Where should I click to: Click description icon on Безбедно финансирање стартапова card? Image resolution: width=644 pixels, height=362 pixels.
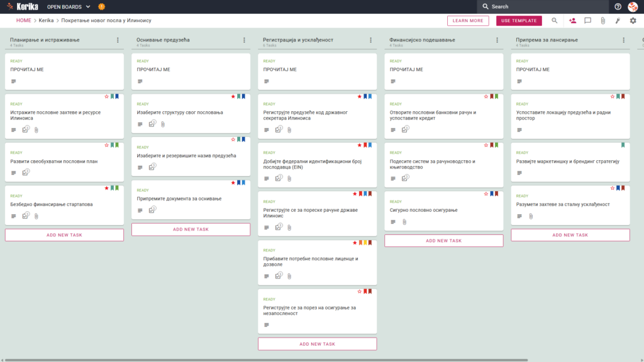(x=14, y=216)
